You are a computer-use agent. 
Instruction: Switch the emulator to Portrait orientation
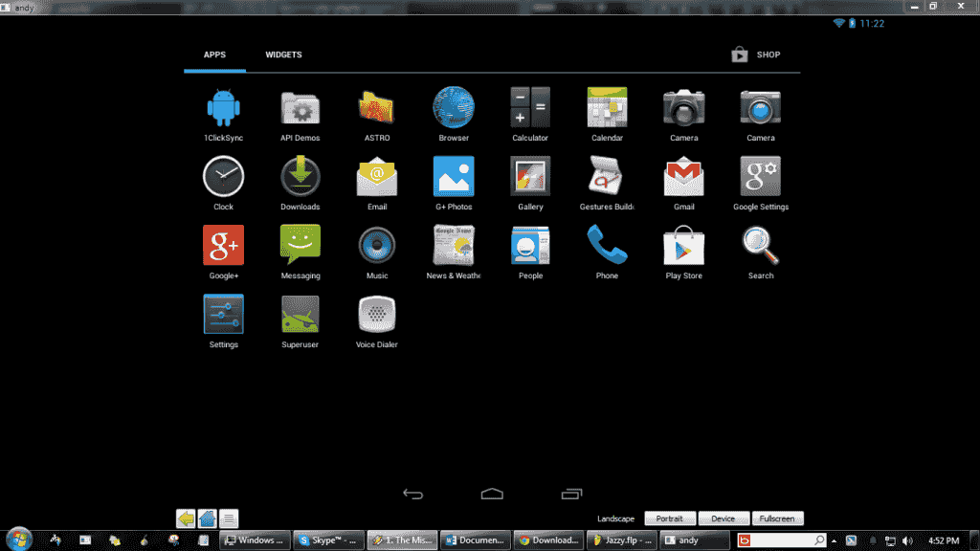pos(670,518)
